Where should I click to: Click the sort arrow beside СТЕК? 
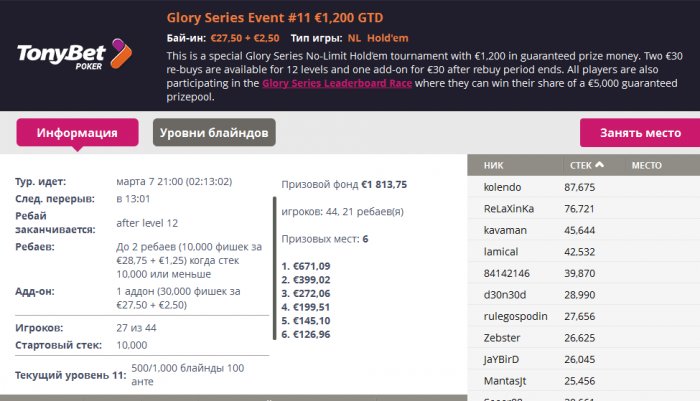[x=599, y=165]
